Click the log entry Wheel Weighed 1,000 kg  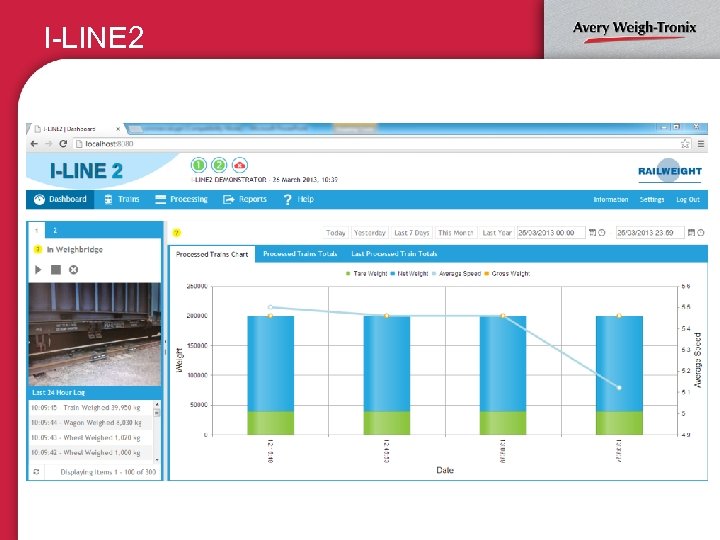click(90, 452)
